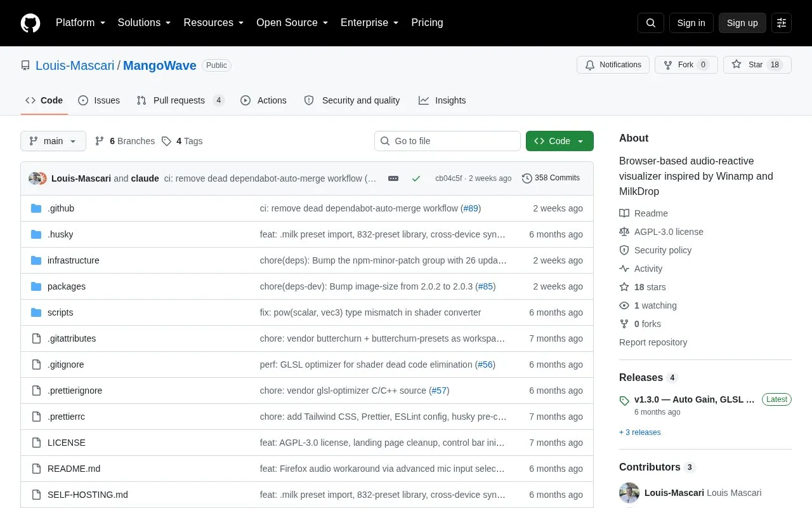View the 358 Commits history
The image size is (812, 508).
click(551, 178)
